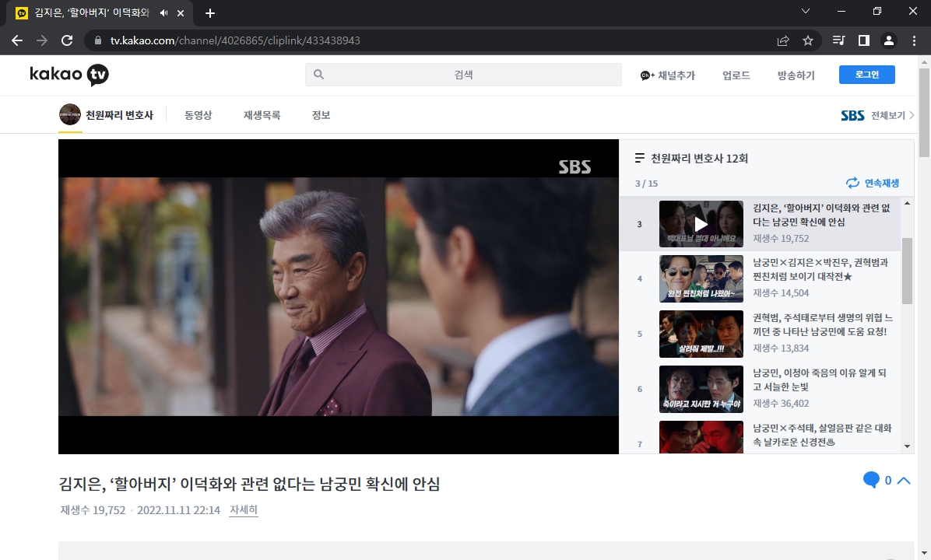Focus the 검색 search field
931x560 pixels.
pyautogui.click(x=463, y=75)
